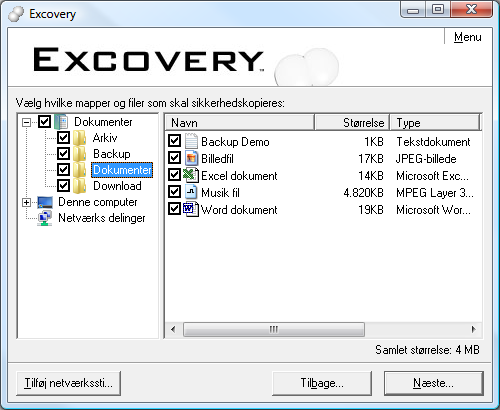Select the Word dokument file name

[x=239, y=210]
